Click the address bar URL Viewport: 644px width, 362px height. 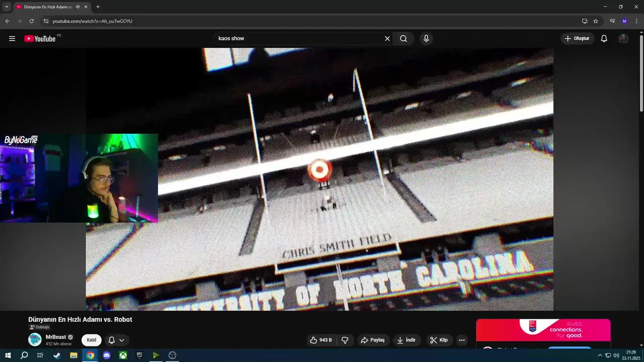point(92,21)
